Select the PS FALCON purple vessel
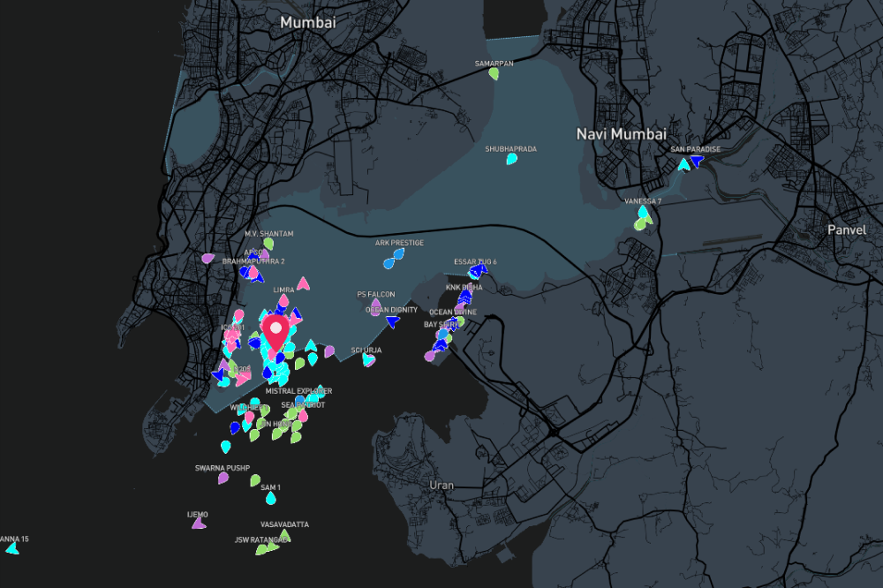This screenshot has height=588, width=883. pyautogui.click(x=376, y=305)
